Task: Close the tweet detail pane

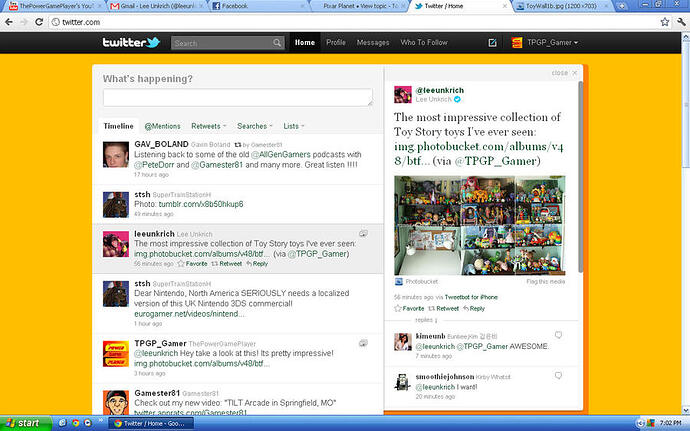Action: click(562, 73)
